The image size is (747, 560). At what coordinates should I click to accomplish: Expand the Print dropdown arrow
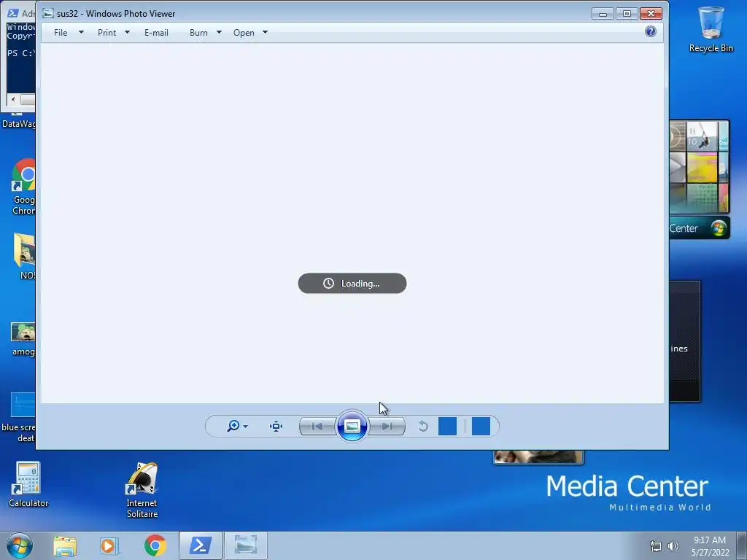point(127,32)
